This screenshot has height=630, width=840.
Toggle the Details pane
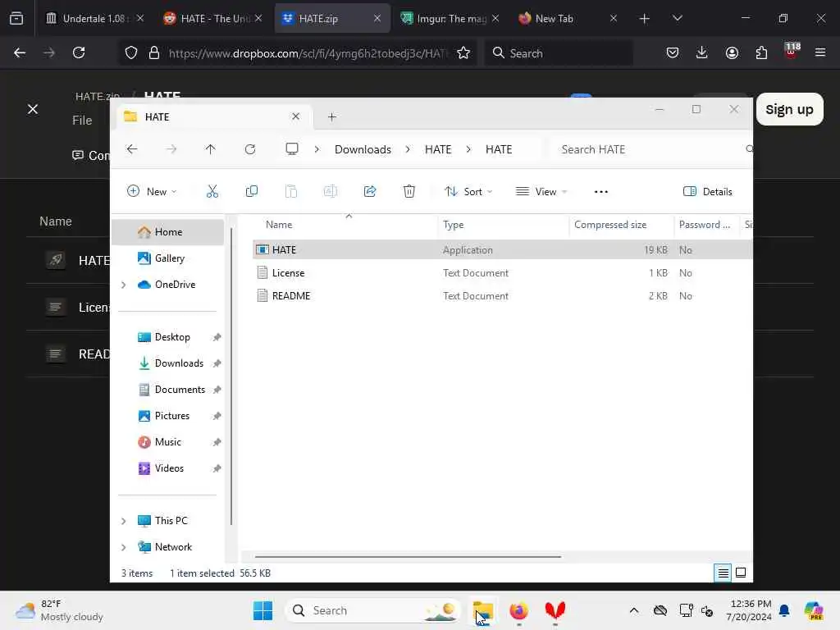click(x=708, y=191)
